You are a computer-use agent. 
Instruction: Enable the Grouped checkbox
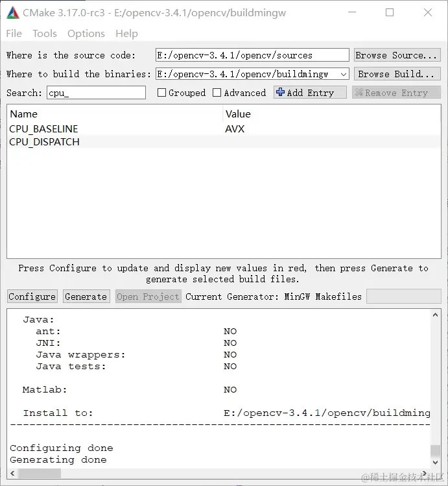pyautogui.click(x=161, y=93)
